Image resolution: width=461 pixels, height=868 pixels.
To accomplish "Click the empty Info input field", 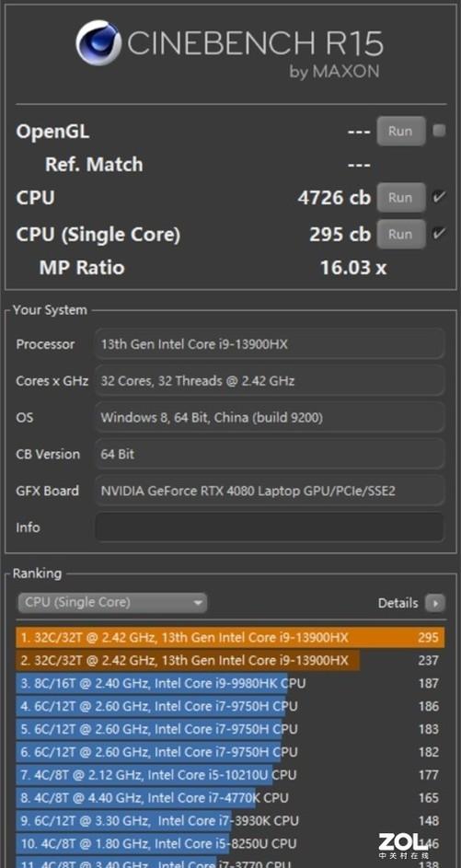I will coord(270,527).
